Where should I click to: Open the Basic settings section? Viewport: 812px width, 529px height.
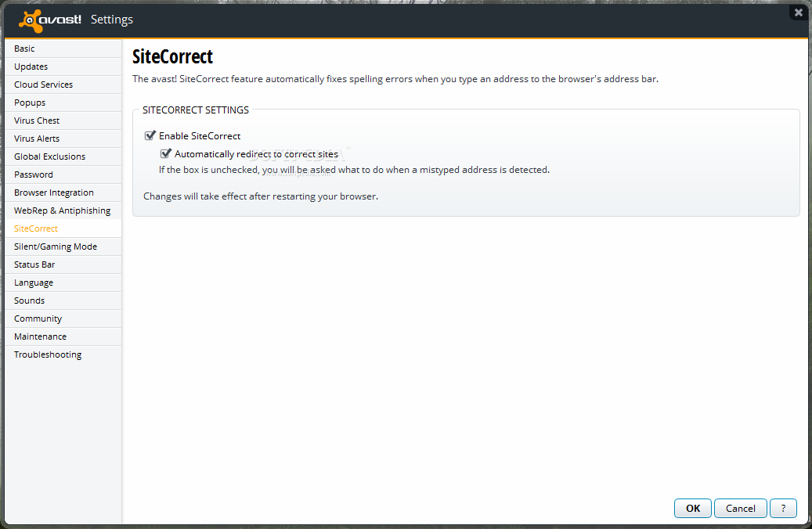coord(63,49)
